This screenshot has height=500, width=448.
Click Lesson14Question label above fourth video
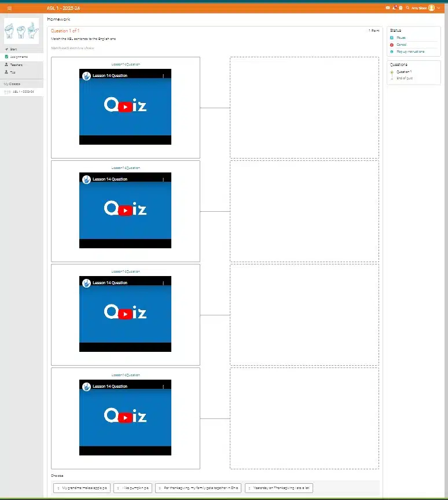[126, 375]
